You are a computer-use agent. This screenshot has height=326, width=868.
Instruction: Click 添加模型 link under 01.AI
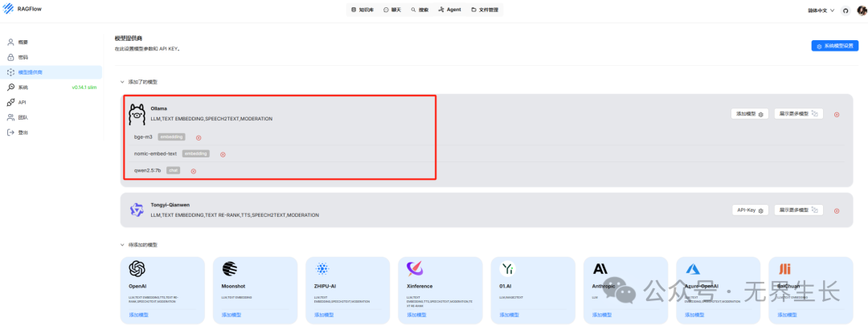click(510, 315)
